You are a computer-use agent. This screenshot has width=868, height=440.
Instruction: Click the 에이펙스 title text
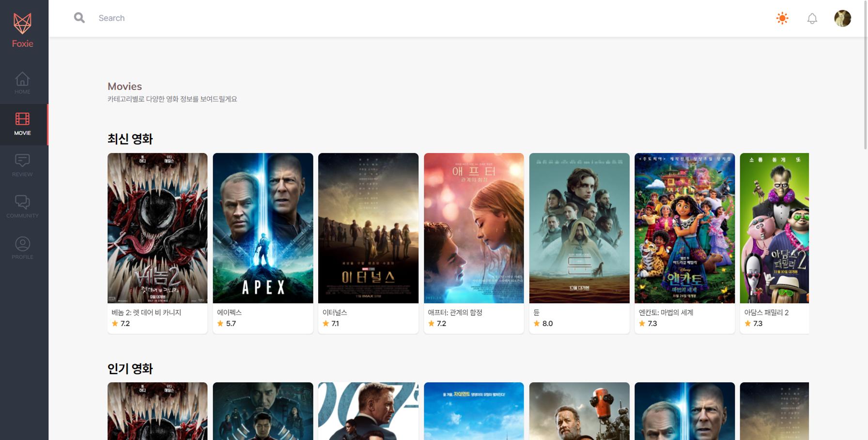click(230, 313)
